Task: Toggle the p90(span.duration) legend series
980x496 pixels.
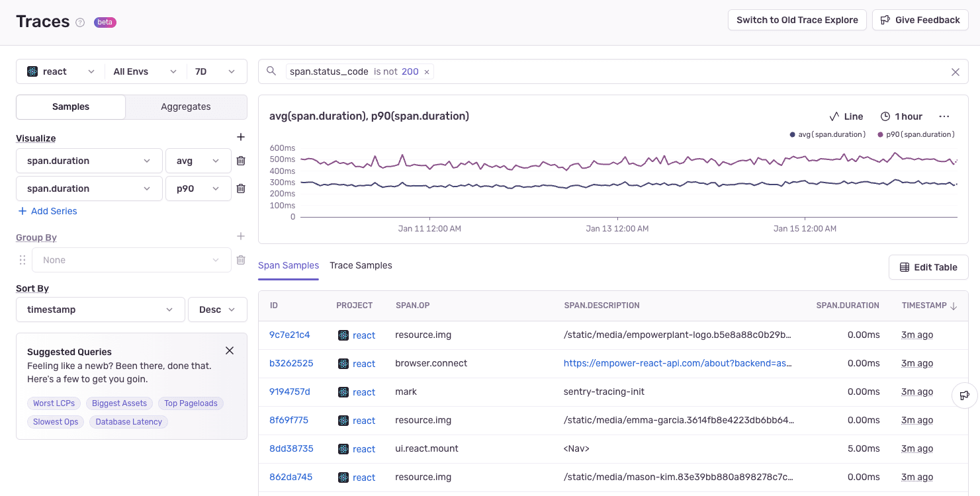Action: click(916, 134)
